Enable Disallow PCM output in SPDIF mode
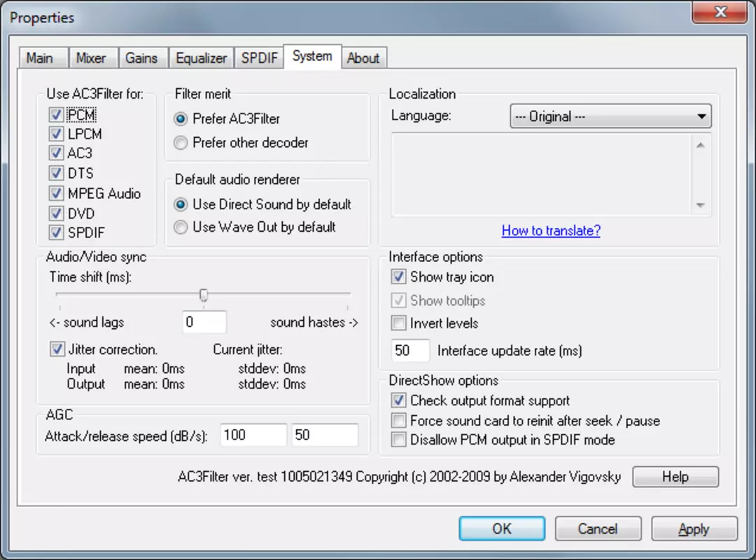The width and height of the screenshot is (756, 560). pyautogui.click(x=398, y=440)
